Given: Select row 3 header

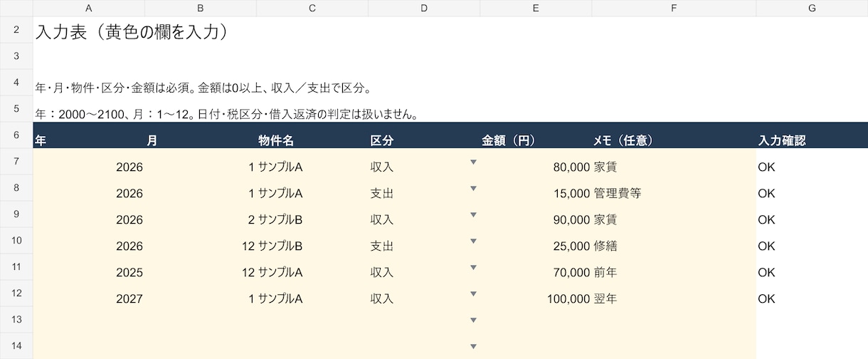Looking at the screenshot, I should pos(16,56).
